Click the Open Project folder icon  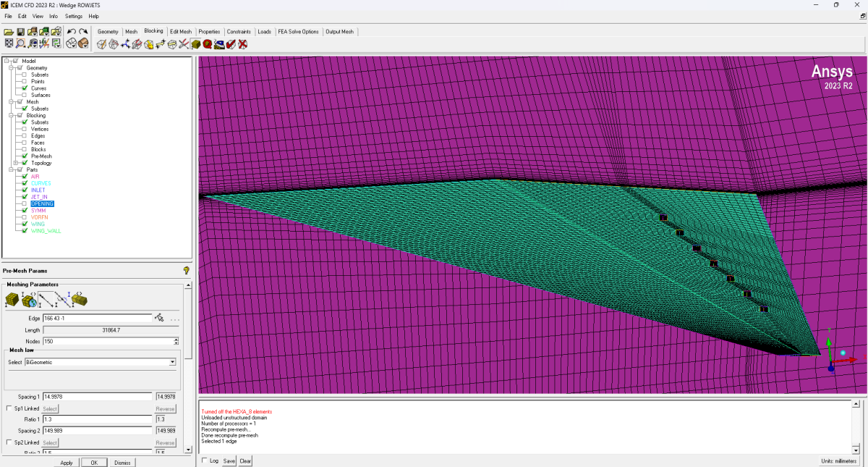(9, 32)
